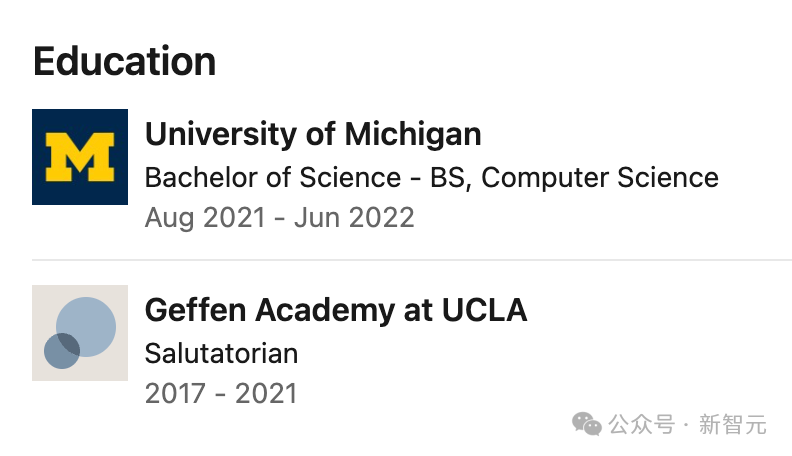Click the 2017 - 2021 date range

point(221,393)
